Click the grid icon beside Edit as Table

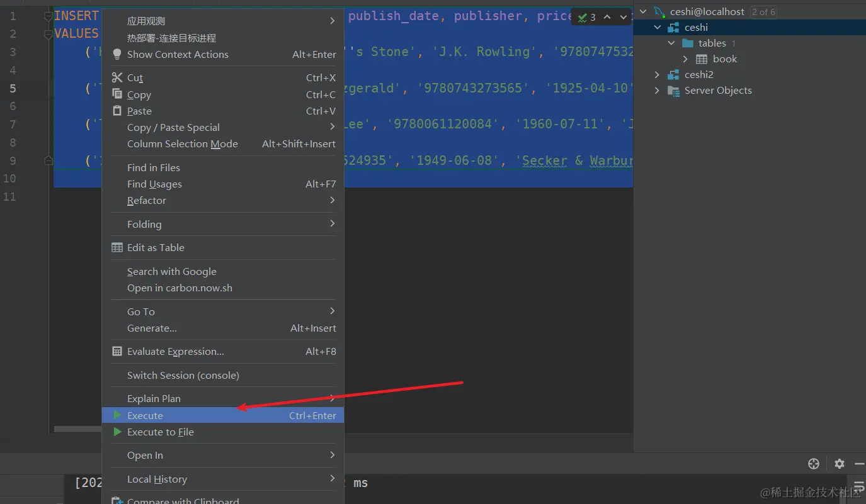(117, 247)
